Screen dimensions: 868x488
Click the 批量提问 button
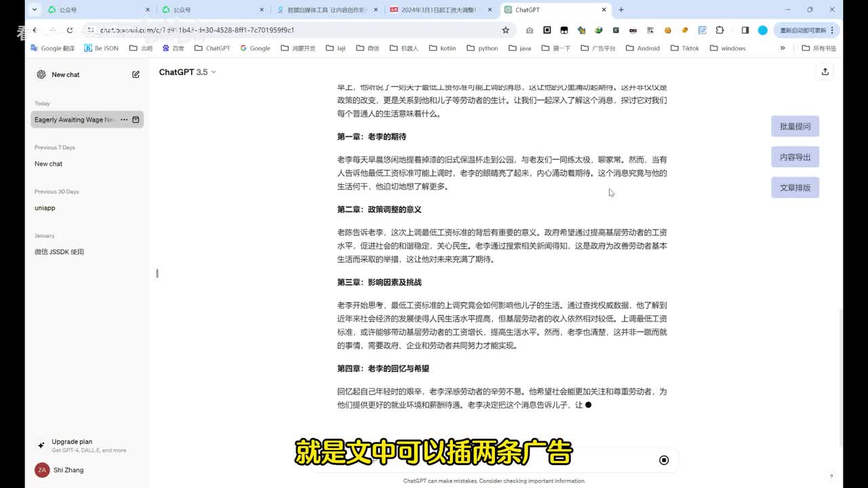point(795,126)
